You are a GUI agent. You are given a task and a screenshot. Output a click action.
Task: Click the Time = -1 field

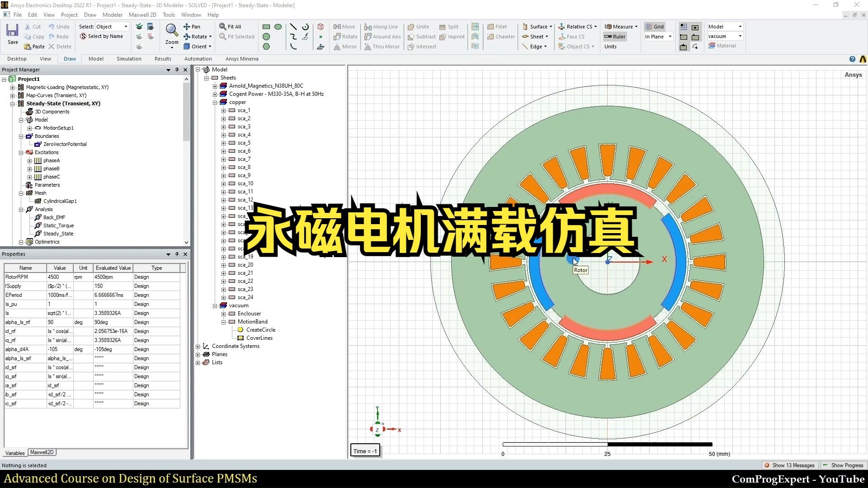[365, 450]
